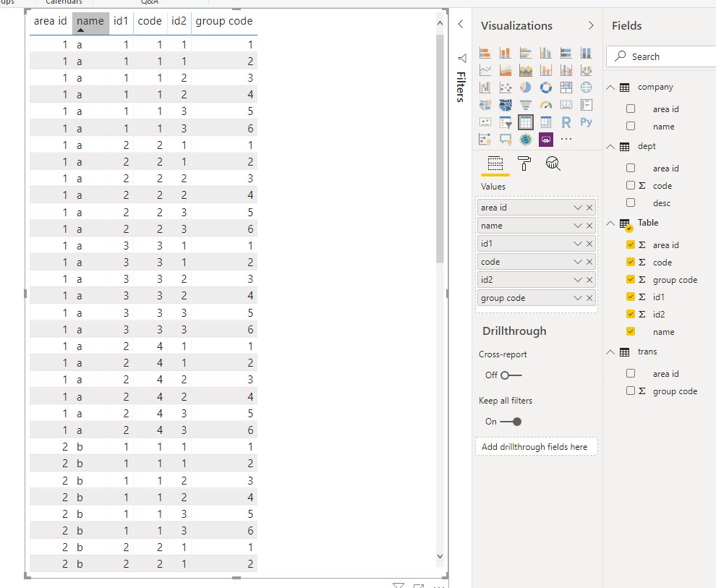Select the 100% stacked bar chart visual
This screenshot has width=716, height=588.
[x=566, y=53]
